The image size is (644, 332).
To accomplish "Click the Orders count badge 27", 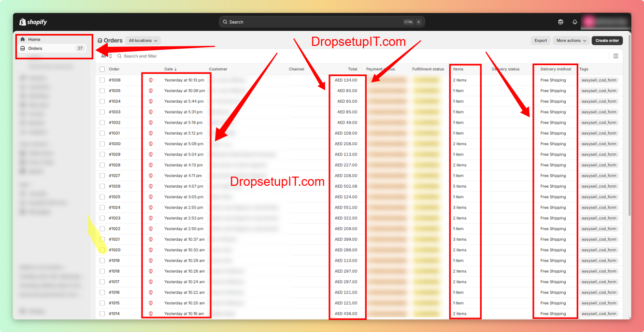I will tap(80, 48).
